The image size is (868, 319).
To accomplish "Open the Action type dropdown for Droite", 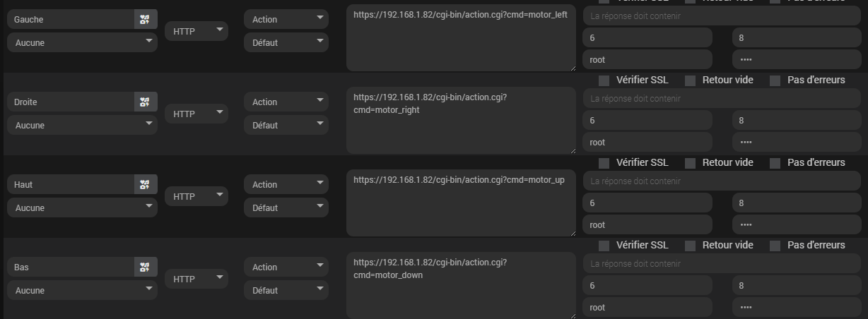I will pos(286,102).
